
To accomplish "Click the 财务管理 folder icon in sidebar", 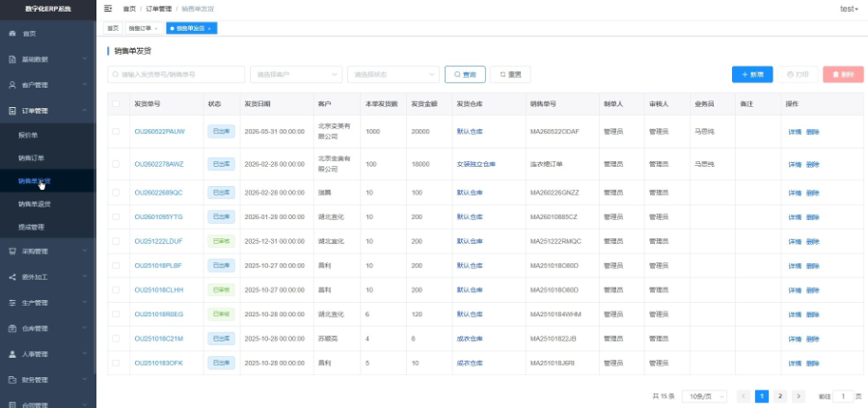I will click(x=13, y=380).
